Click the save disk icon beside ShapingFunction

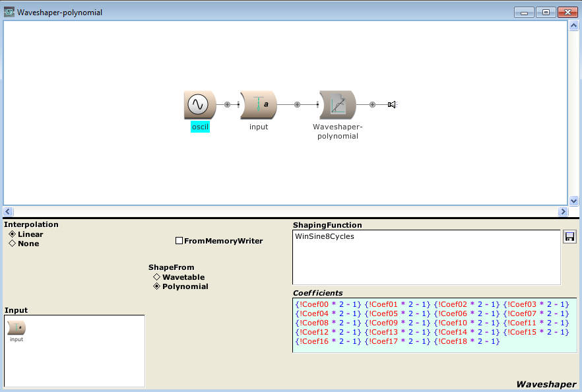pyautogui.click(x=569, y=236)
